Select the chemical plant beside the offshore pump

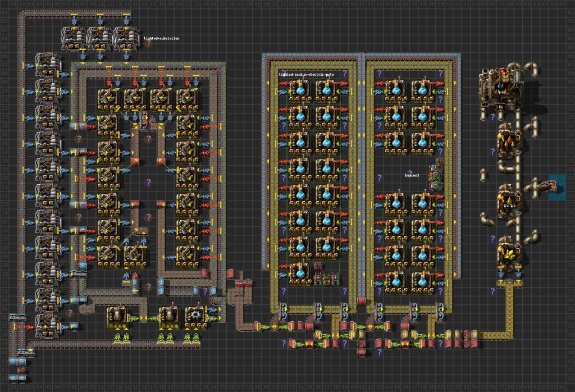coord(509,200)
